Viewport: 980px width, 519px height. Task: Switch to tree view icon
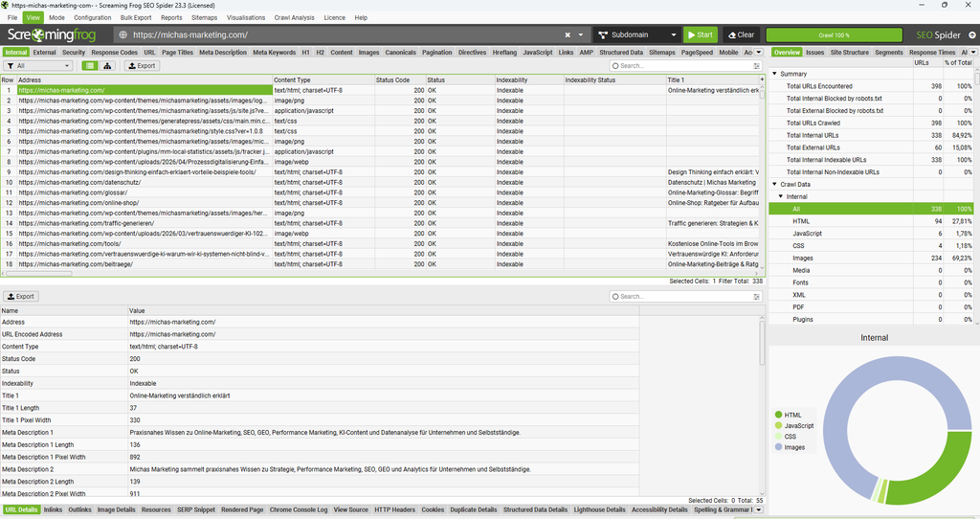click(107, 66)
